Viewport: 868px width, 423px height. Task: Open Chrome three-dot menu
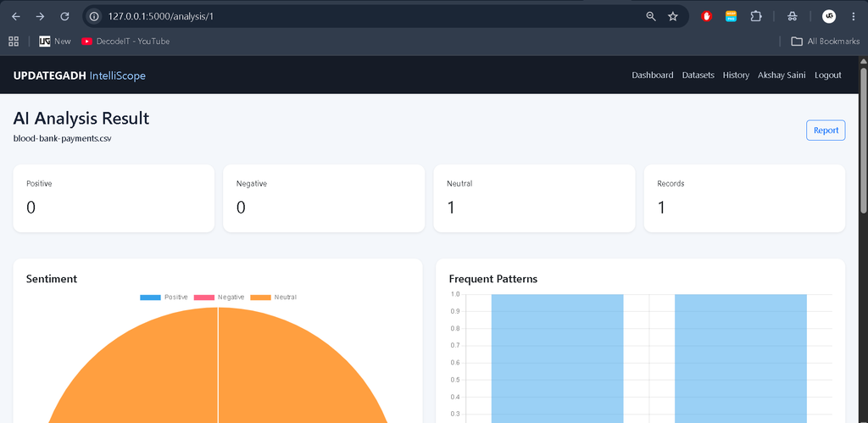click(x=854, y=17)
